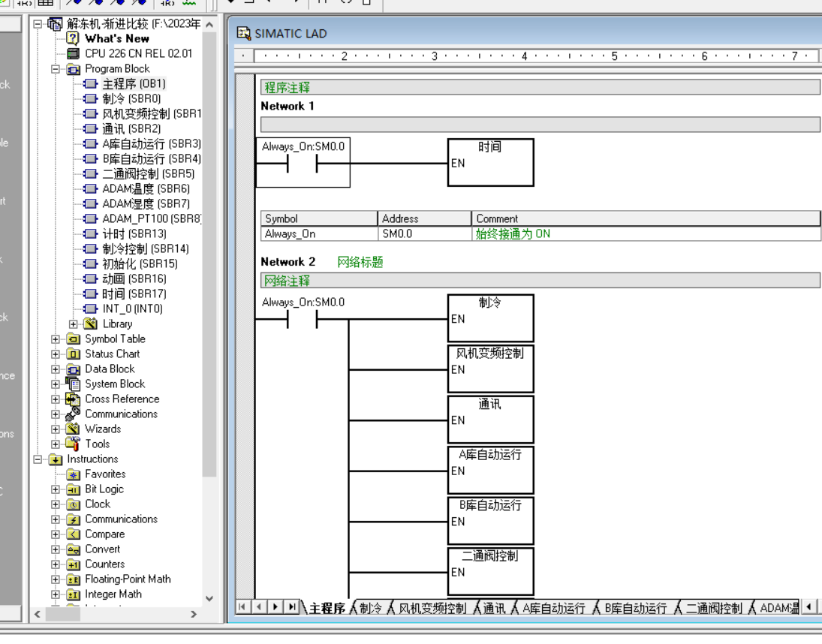Click the project tree scroll-down arrow

click(x=209, y=598)
